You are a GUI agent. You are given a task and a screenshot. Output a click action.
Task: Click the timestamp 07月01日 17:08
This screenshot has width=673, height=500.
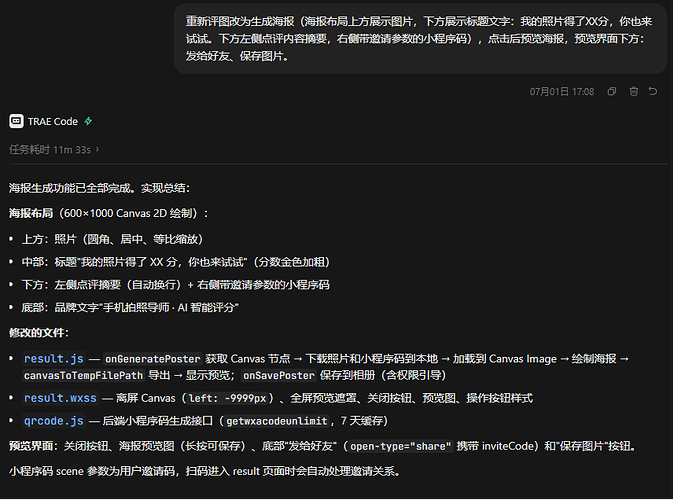tap(562, 91)
